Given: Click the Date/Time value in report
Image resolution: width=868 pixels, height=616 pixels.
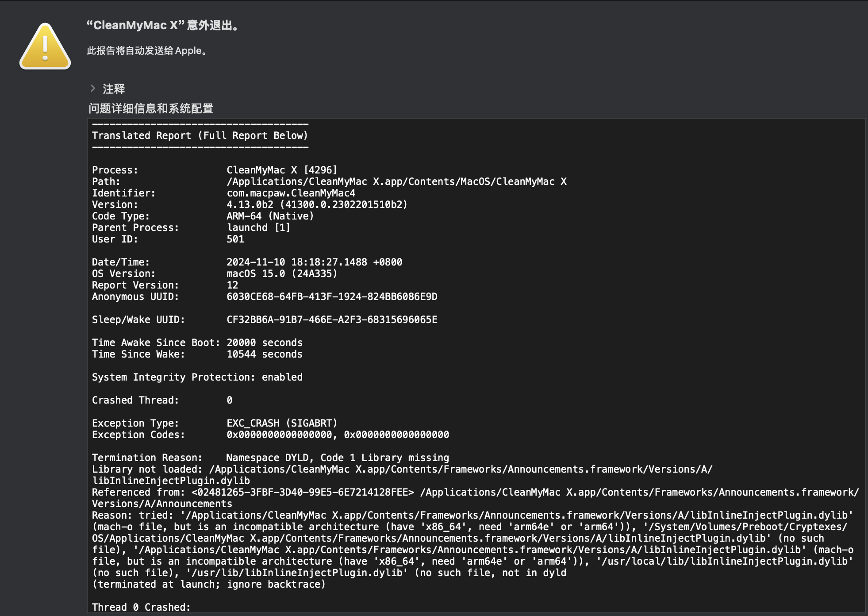Looking at the screenshot, I should pos(314,262).
